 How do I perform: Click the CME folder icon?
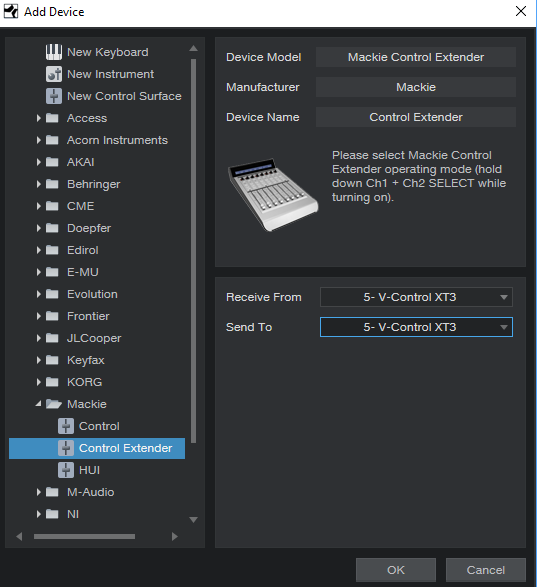click(52, 206)
